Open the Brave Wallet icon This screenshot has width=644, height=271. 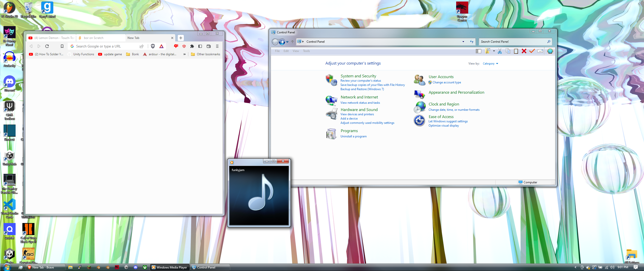coord(208,46)
